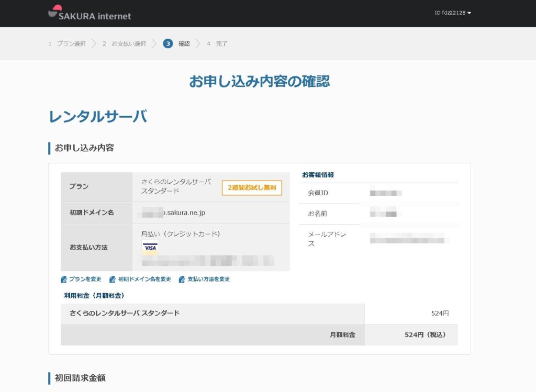The width and height of the screenshot is (536, 392).
Task: Click the 2週間お試し無料 badge
Action: pyautogui.click(x=252, y=187)
